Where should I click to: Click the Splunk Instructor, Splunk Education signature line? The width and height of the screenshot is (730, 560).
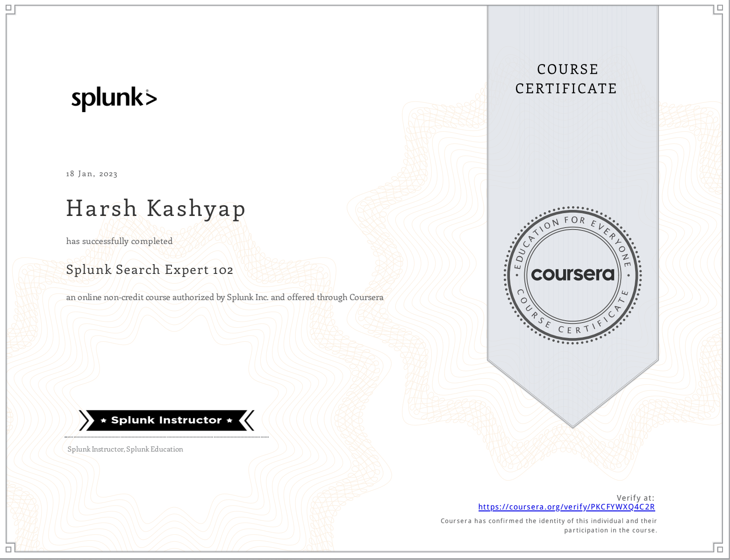click(125, 449)
